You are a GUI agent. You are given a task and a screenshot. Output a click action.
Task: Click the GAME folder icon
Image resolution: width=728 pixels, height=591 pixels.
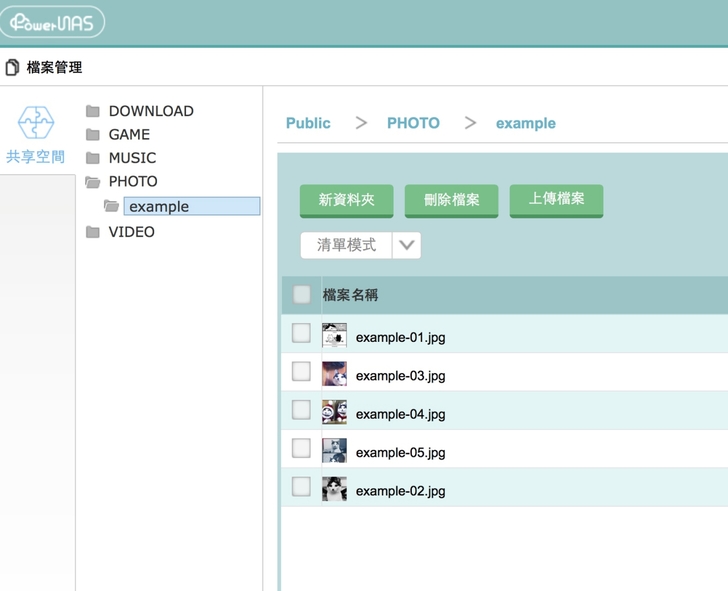tap(93, 134)
